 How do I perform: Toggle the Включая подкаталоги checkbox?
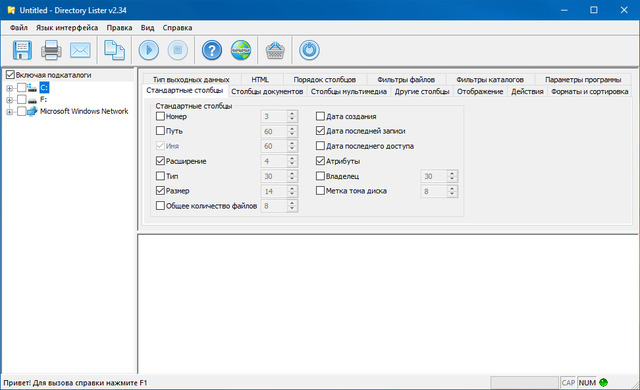pyautogui.click(x=11, y=75)
